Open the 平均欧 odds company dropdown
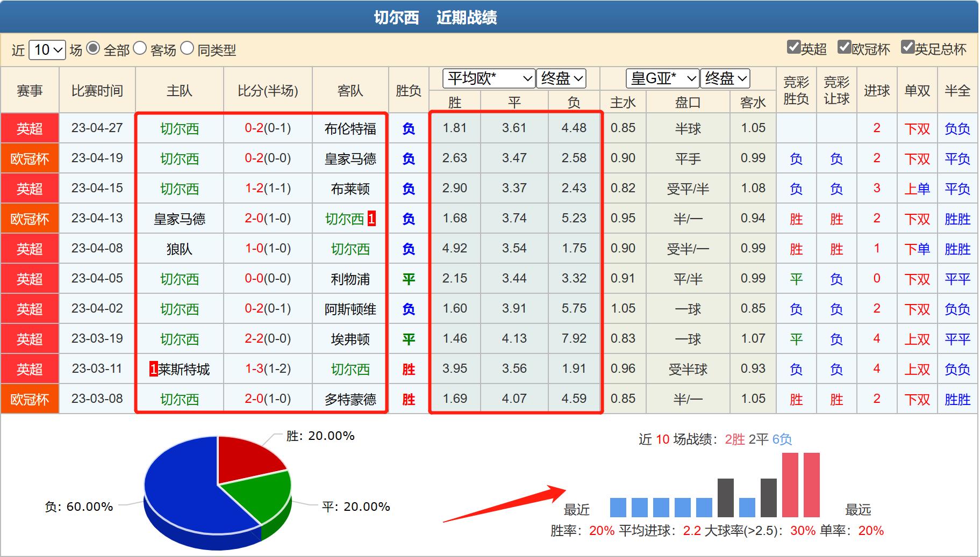980x557 pixels. pyautogui.click(x=488, y=78)
